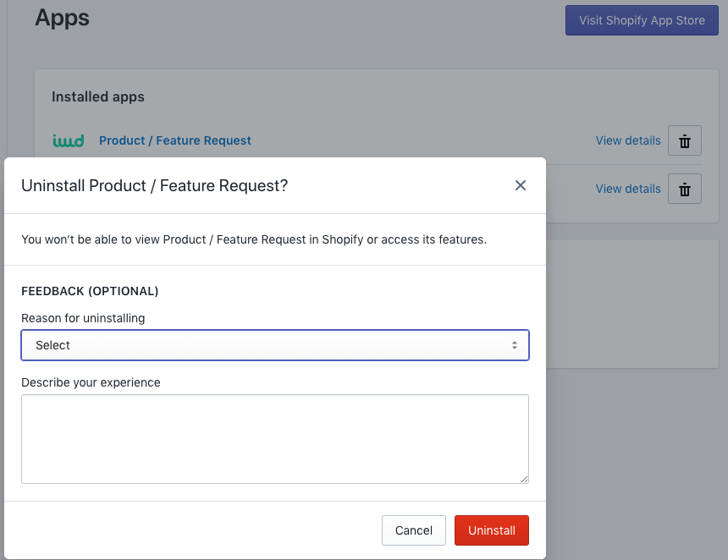
Task: Click the Apps page title
Action: tap(62, 18)
